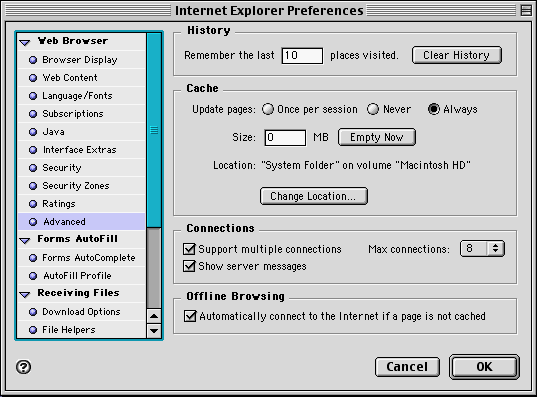Toggle Show server messages checkbox
The height and width of the screenshot is (397, 537).
tap(189, 266)
